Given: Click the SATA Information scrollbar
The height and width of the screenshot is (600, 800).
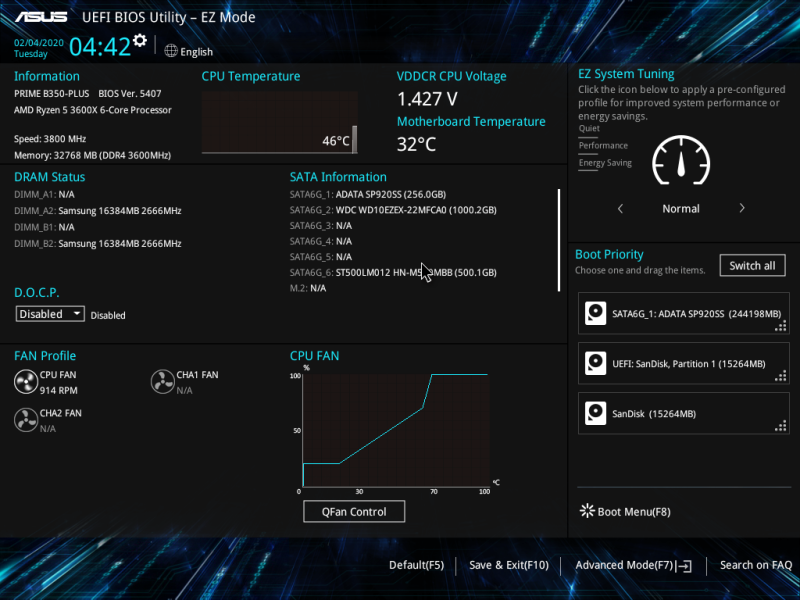Looking at the screenshot, I should click(559, 240).
